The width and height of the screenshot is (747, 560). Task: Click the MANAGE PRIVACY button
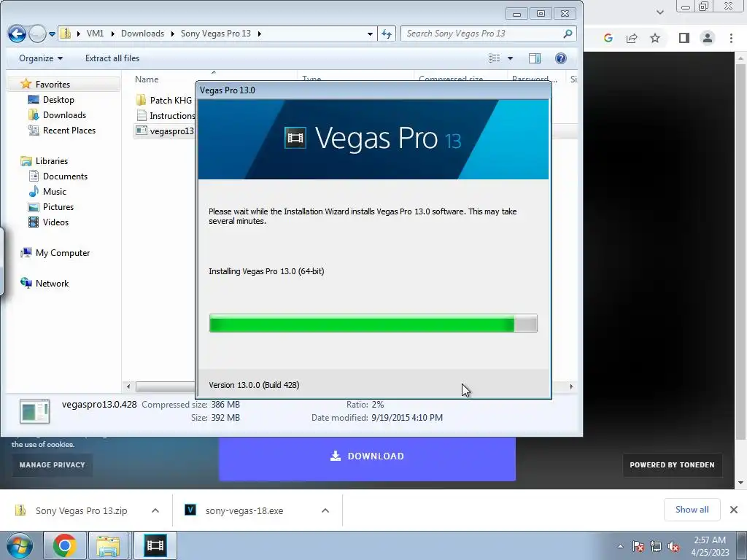click(52, 464)
